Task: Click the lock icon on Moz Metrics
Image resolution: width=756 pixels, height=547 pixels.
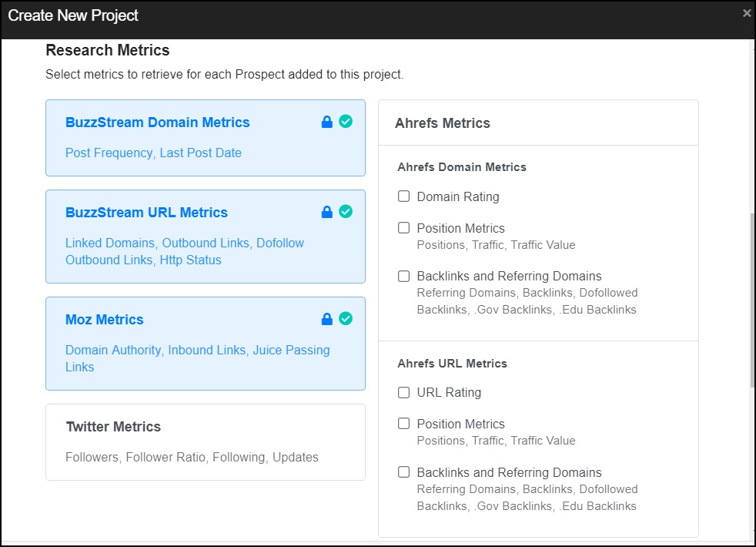Action: click(327, 319)
